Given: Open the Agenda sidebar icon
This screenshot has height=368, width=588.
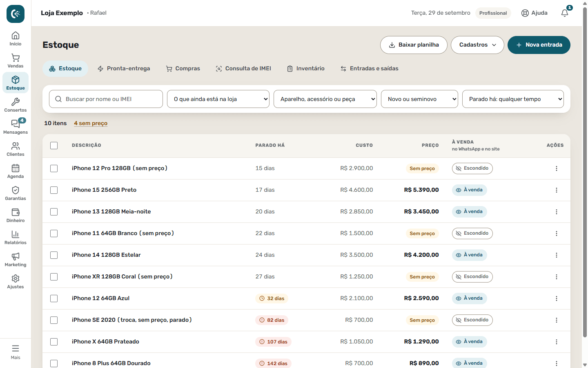Looking at the screenshot, I should pos(16,171).
